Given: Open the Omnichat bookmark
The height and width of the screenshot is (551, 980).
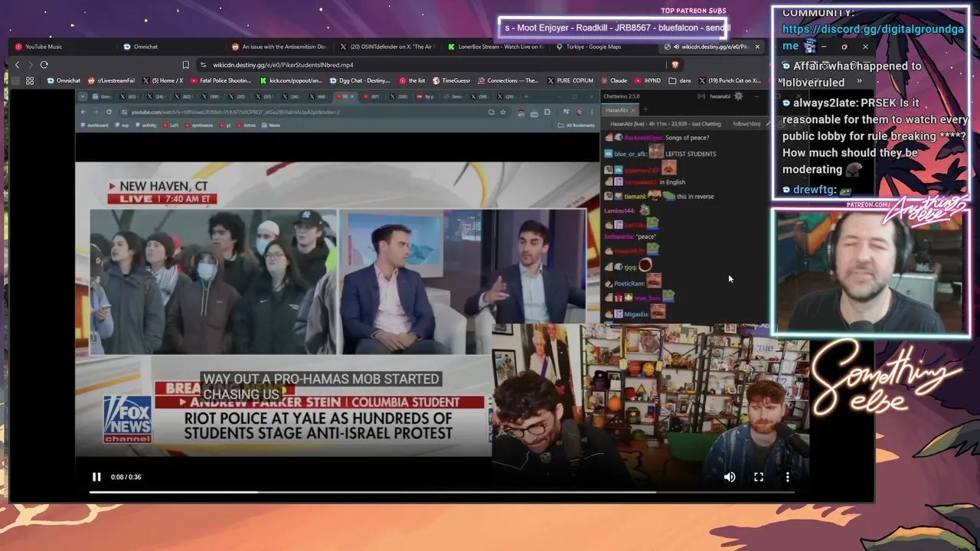Looking at the screenshot, I should pyautogui.click(x=64, y=80).
